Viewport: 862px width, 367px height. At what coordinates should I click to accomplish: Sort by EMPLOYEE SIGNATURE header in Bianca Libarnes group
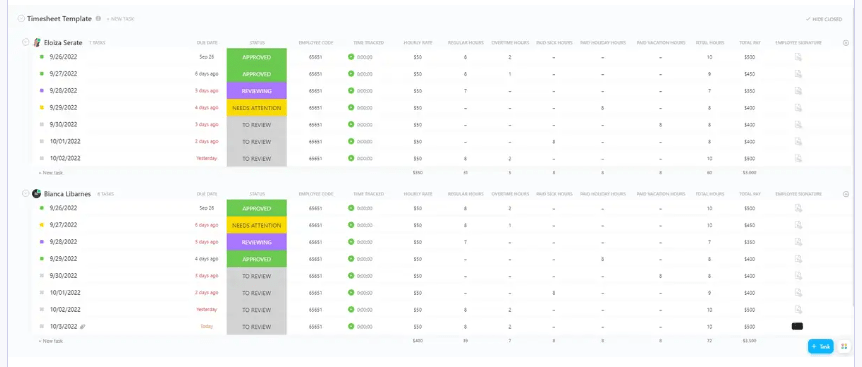[x=798, y=194]
